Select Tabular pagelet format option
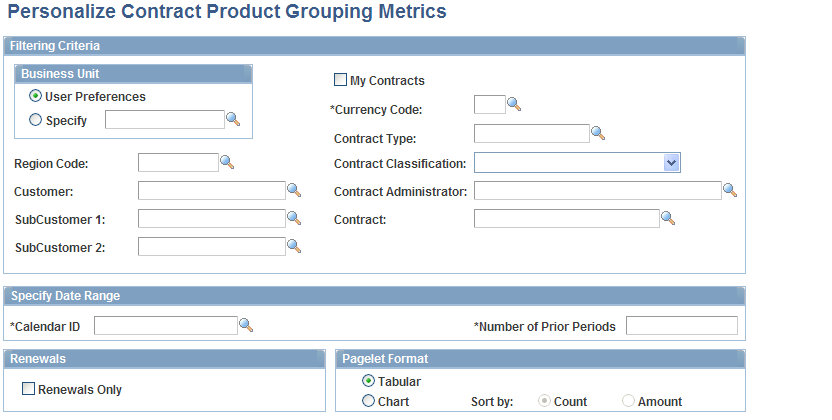This screenshot has width=832, height=420. pos(369,381)
